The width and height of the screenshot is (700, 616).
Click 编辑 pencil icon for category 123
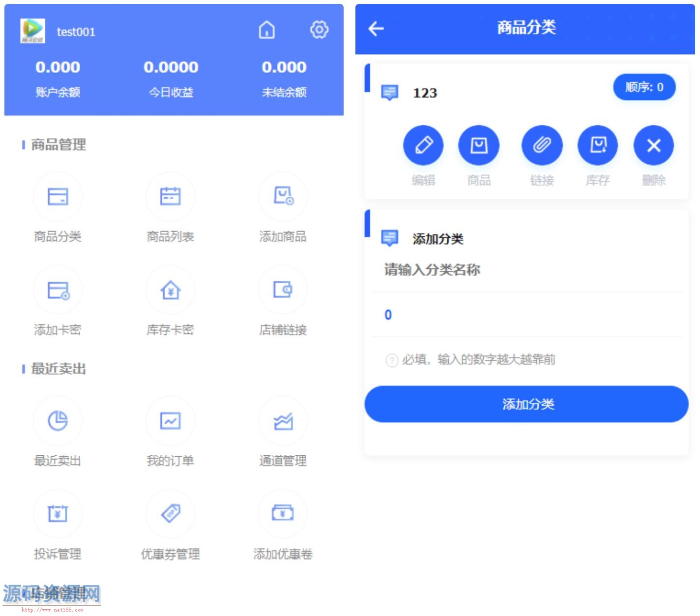coord(423,146)
